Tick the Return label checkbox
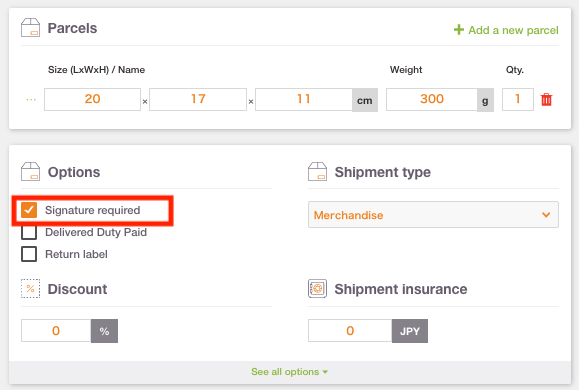The image size is (579, 390). pos(29,254)
